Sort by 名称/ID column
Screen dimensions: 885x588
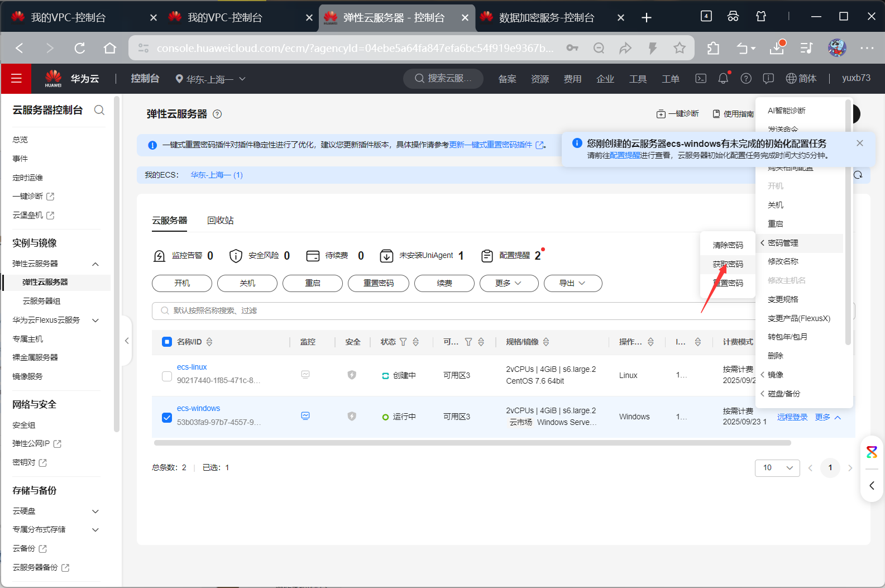209,342
